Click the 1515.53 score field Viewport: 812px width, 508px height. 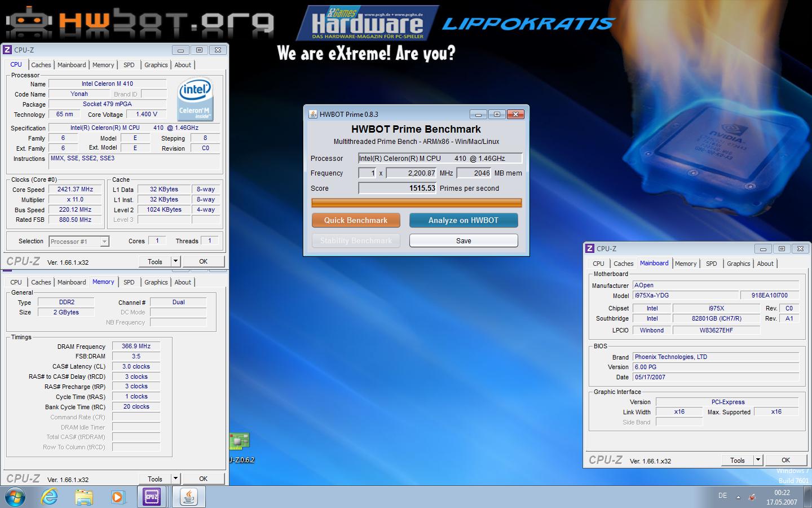coord(398,189)
